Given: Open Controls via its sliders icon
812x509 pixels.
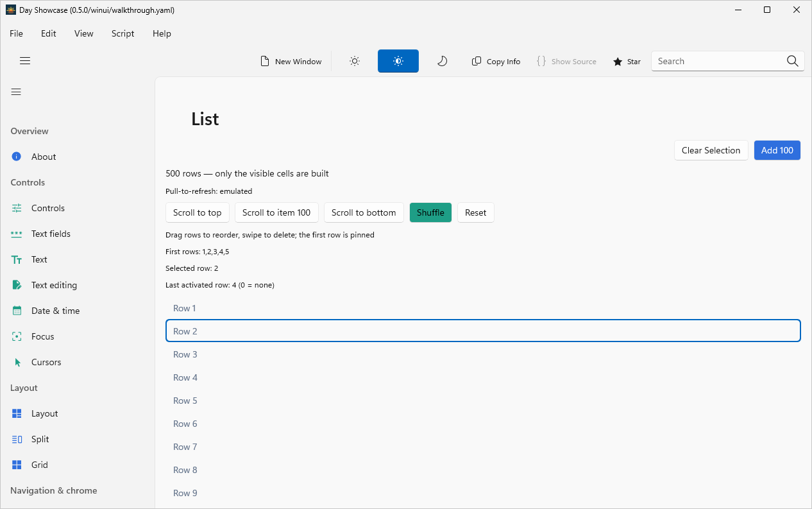Looking at the screenshot, I should (x=17, y=208).
